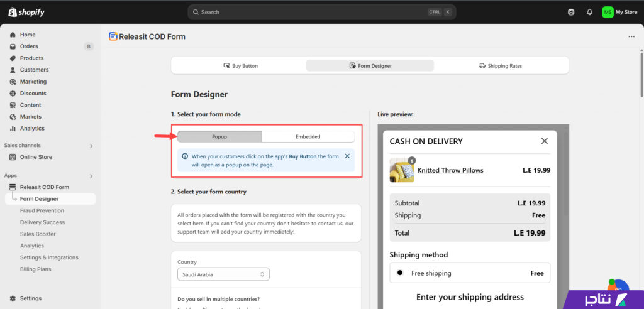Click the live preview scrollbar

point(567,173)
